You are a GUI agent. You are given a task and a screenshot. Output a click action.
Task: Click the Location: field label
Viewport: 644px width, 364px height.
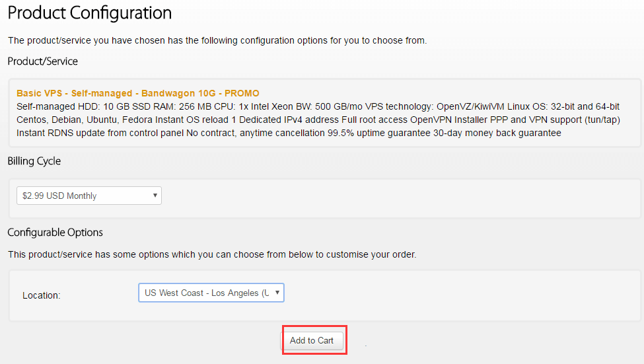pyautogui.click(x=41, y=295)
